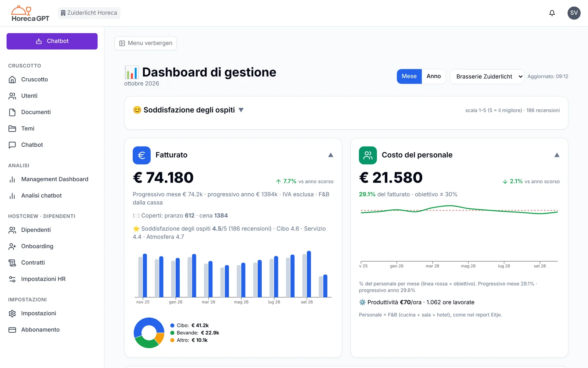The width and height of the screenshot is (588, 368).
Task: Click the Management Dashboard chart icon
Action: point(12,179)
